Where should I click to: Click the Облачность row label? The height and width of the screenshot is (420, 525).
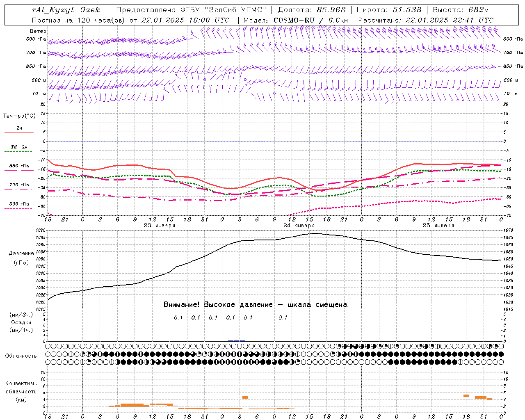click(x=21, y=356)
